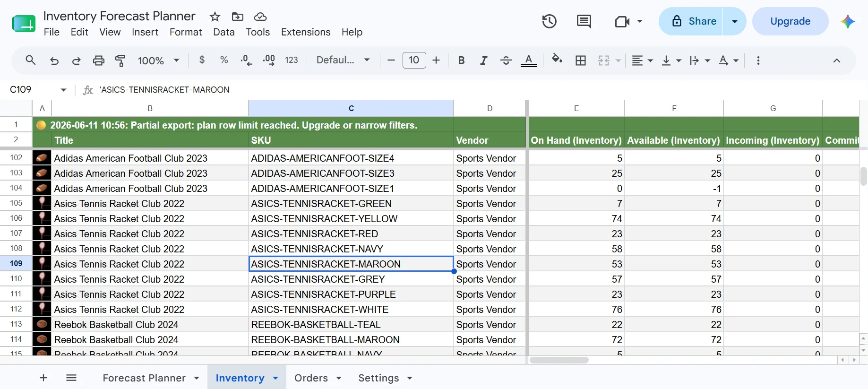Viewport: 868px width, 389px height.
Task: Click the Upgrade button
Action: (790, 21)
